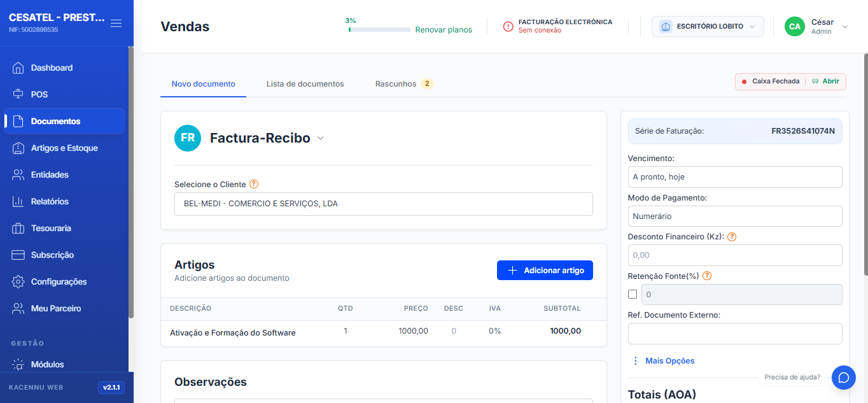Open the Escritório Lobito branch dropdown
The image size is (868, 403).
[708, 26]
